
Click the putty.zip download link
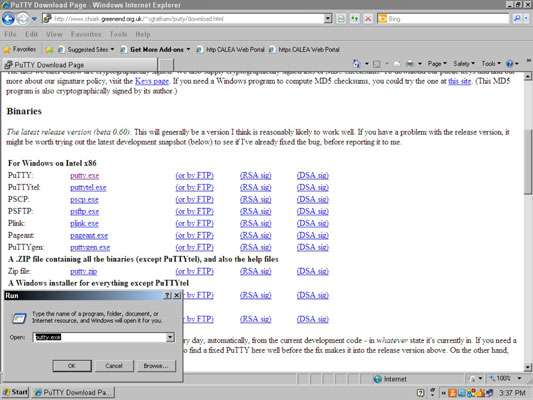(83, 271)
